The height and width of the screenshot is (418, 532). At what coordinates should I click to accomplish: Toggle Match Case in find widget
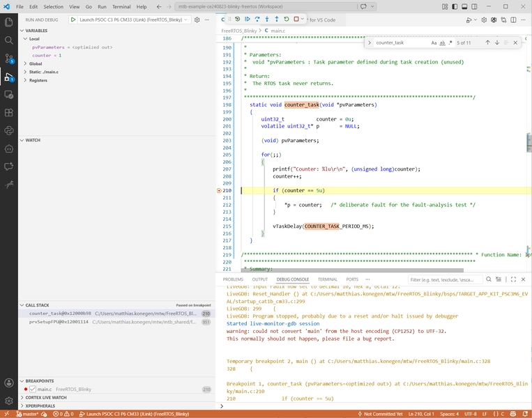tap(434, 42)
